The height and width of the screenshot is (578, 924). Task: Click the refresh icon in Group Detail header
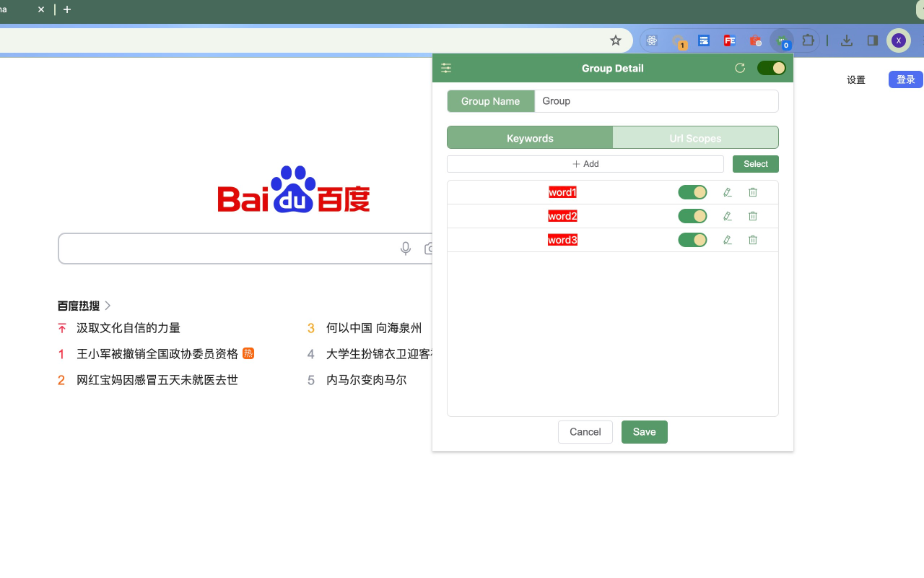click(739, 67)
